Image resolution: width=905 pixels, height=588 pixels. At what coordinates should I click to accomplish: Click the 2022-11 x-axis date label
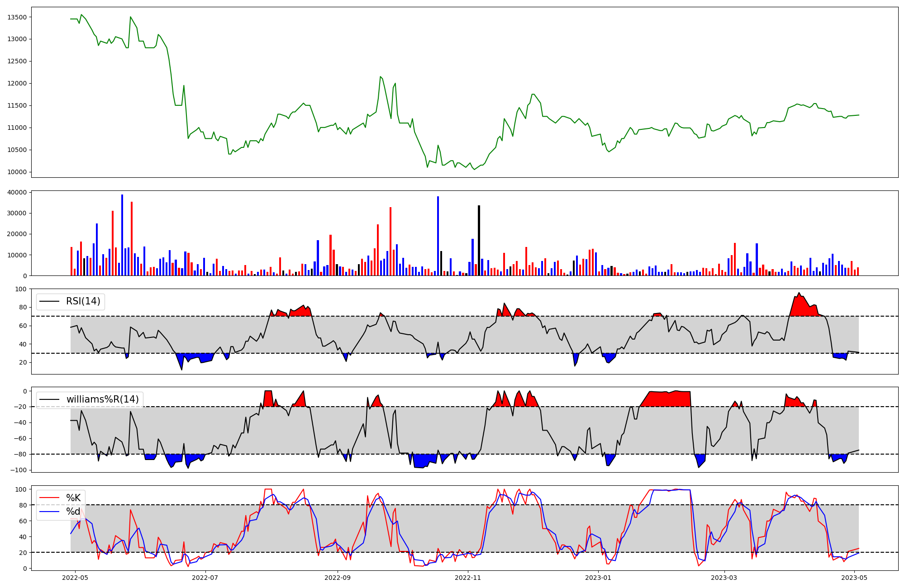tap(468, 578)
